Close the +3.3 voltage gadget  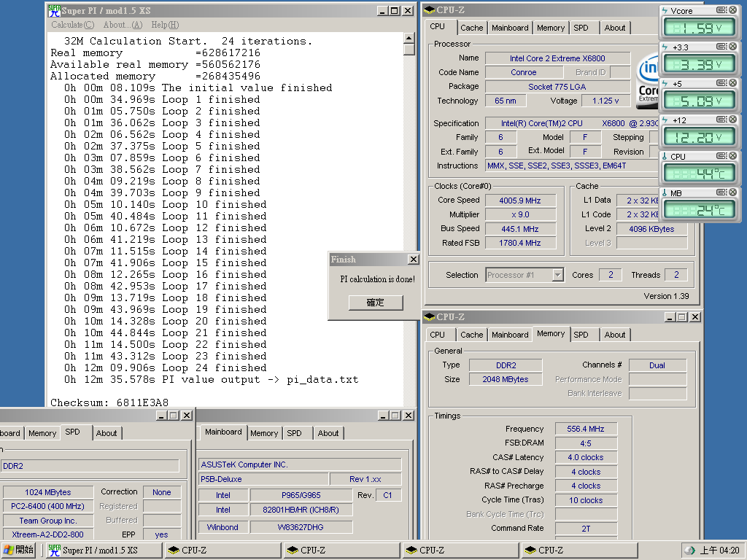[x=732, y=46]
